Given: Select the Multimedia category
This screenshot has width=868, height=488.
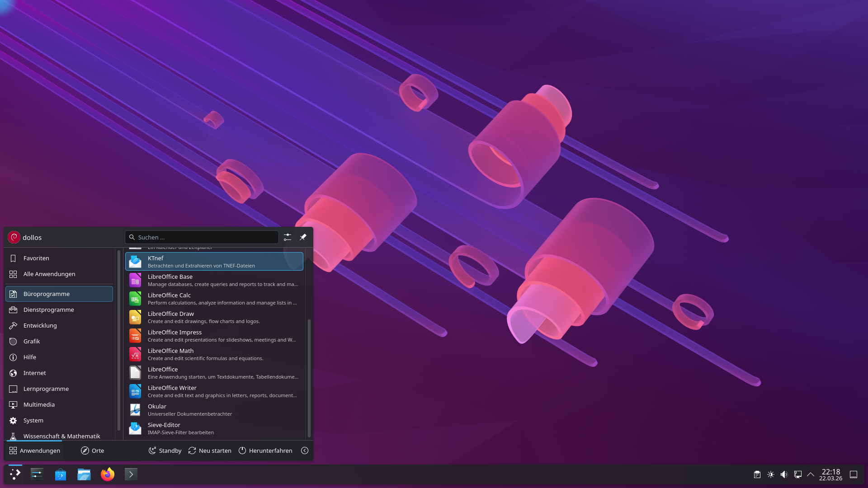Looking at the screenshot, I should [39, 404].
